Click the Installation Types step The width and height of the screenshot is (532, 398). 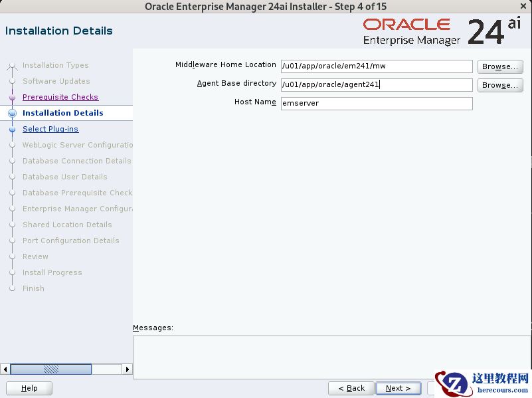coord(56,65)
